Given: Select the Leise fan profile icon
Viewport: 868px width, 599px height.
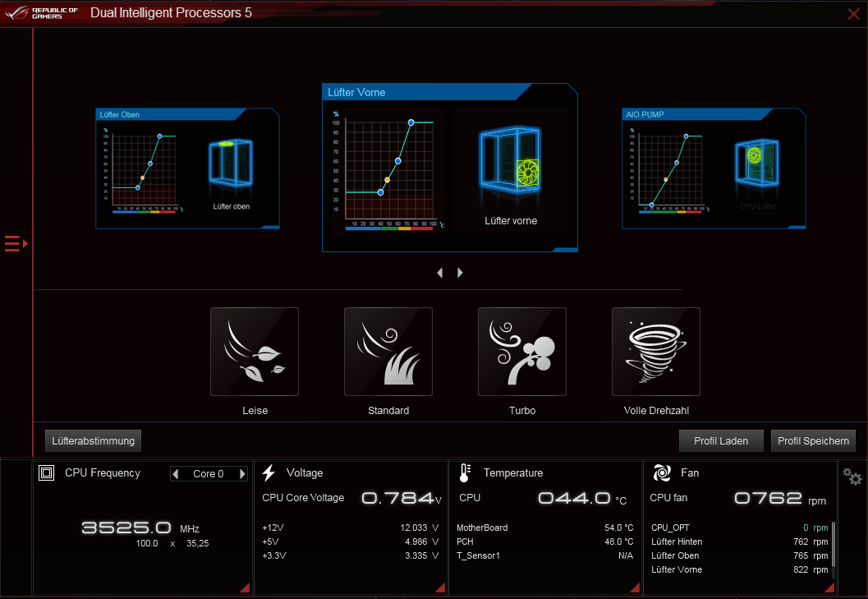Looking at the screenshot, I should tap(255, 352).
